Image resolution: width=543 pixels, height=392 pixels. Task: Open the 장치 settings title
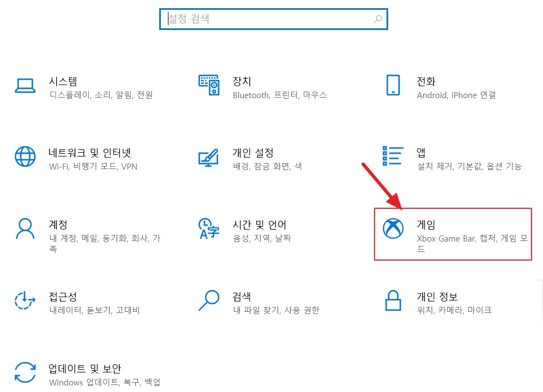tap(242, 81)
